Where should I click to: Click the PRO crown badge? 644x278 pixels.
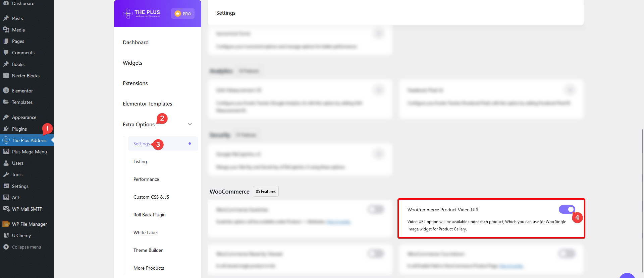click(x=183, y=14)
